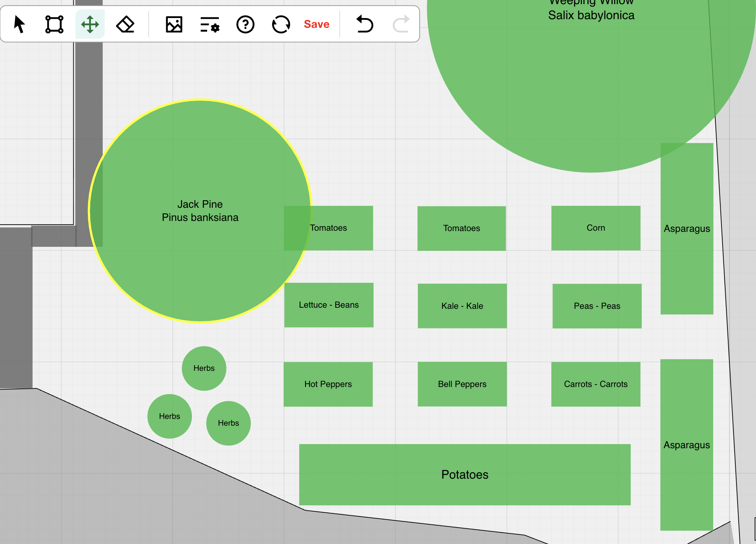This screenshot has height=544, width=756.
Task: Click the Hot Peppers bed
Action: (328, 384)
